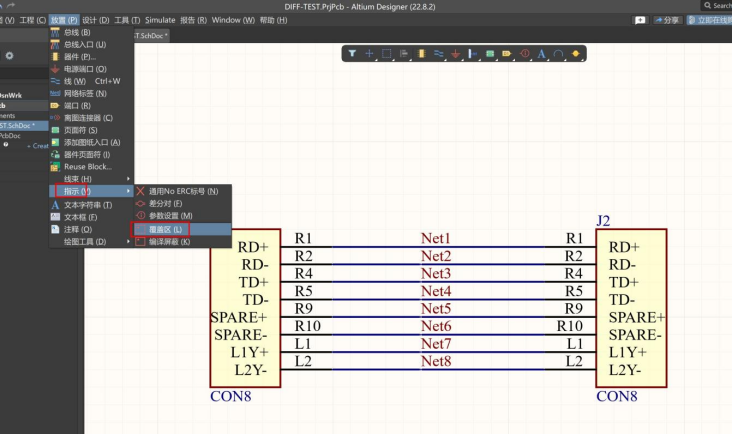
Task: Switch to the SchDoc document tab
Action: (151, 35)
